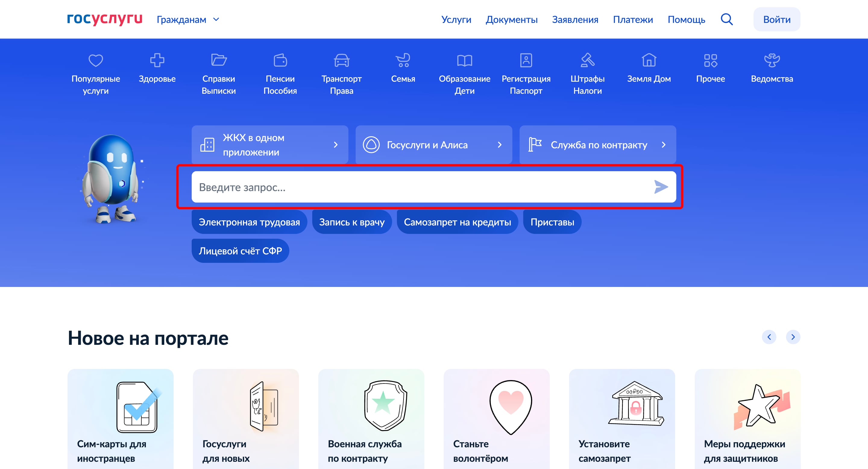Open the Госуслуги и Алиса chevron
Viewport: 868px width, 469px height.
tap(500, 145)
